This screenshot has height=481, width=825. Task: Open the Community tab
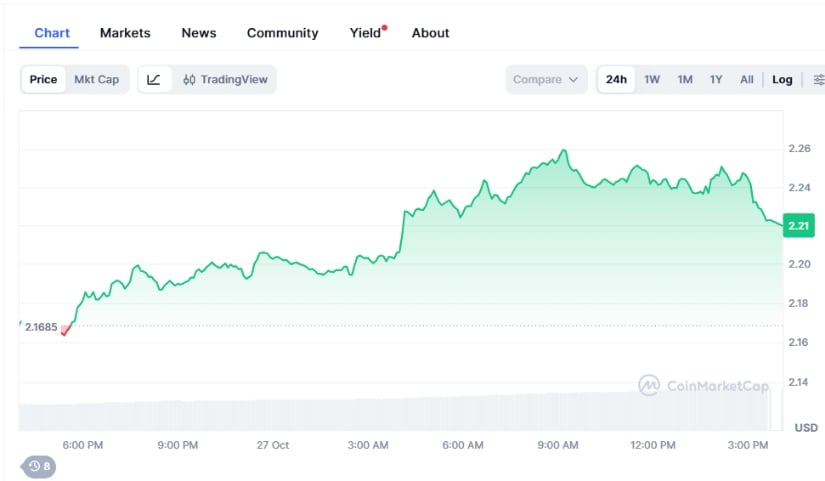[282, 33]
